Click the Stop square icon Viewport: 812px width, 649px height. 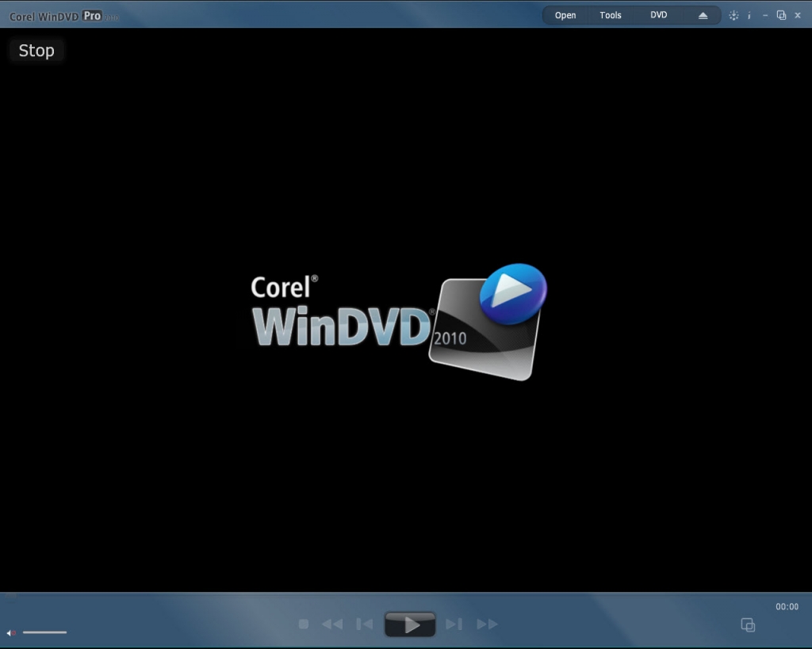click(x=303, y=624)
